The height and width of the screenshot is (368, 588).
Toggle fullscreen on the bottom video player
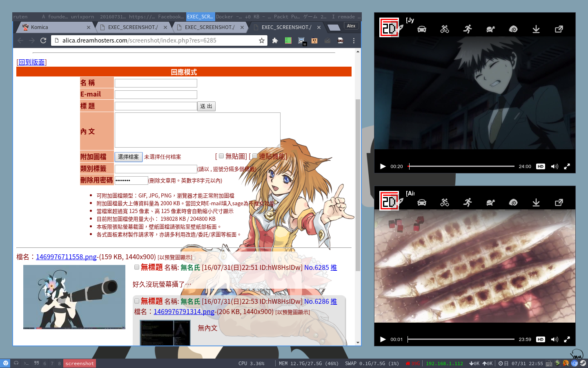pos(567,339)
